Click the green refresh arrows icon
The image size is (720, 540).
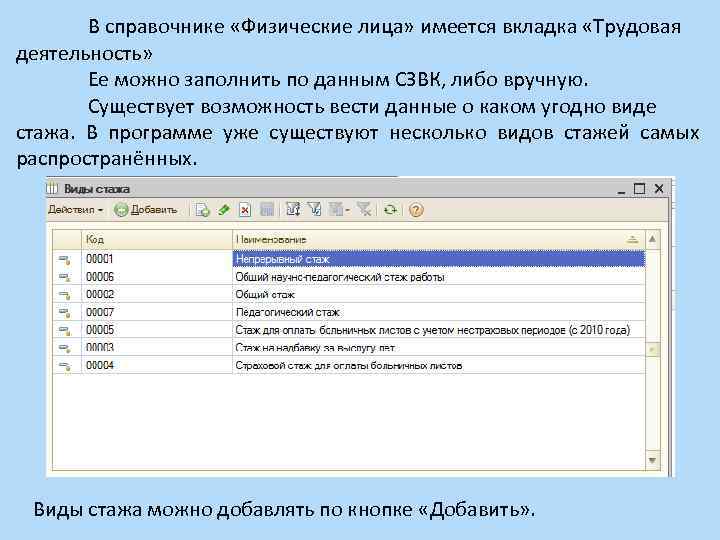click(391, 210)
